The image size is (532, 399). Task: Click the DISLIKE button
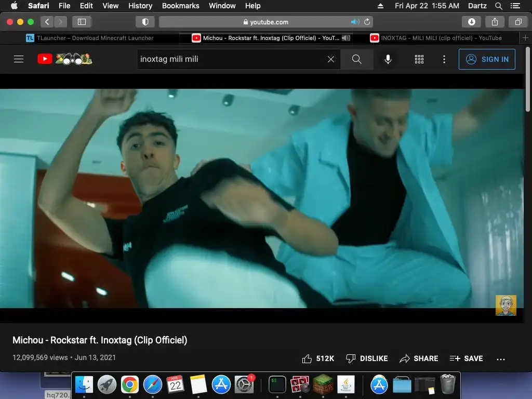pos(366,358)
